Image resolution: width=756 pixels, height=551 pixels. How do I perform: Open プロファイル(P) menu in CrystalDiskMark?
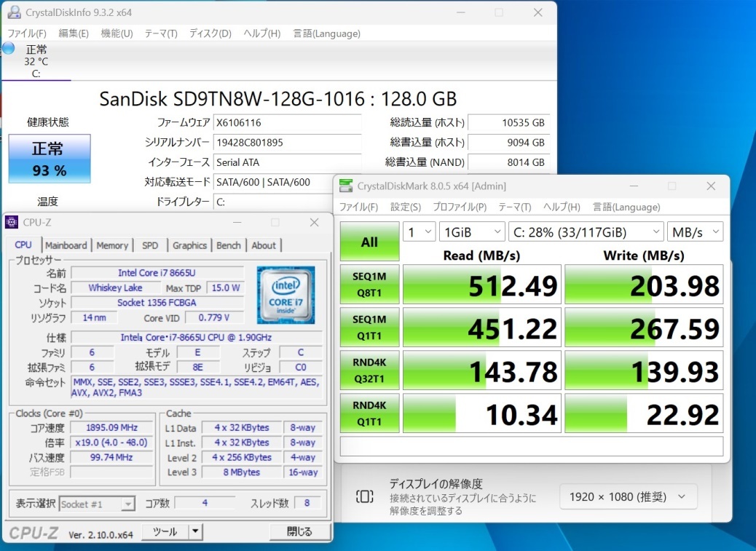pyautogui.click(x=460, y=207)
